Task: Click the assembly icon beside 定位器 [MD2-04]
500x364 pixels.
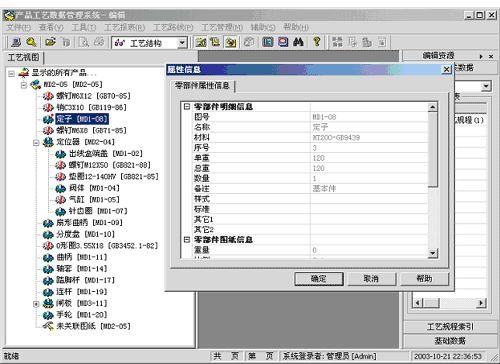Action: tap(48, 142)
